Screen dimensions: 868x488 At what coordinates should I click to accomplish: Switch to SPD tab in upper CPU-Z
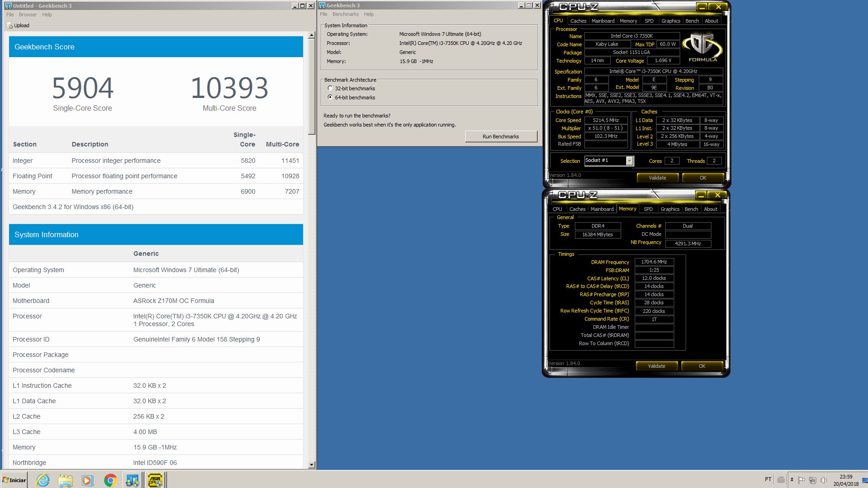click(649, 21)
